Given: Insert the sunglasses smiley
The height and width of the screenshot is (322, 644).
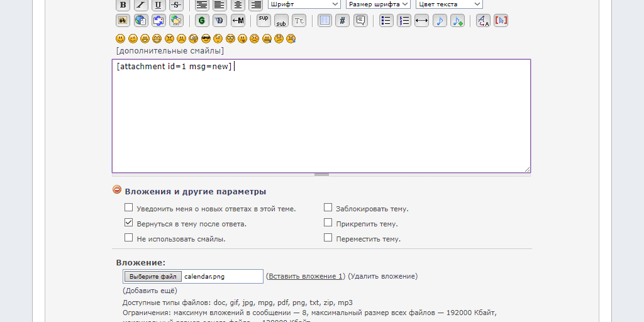Looking at the screenshot, I should tap(206, 39).
